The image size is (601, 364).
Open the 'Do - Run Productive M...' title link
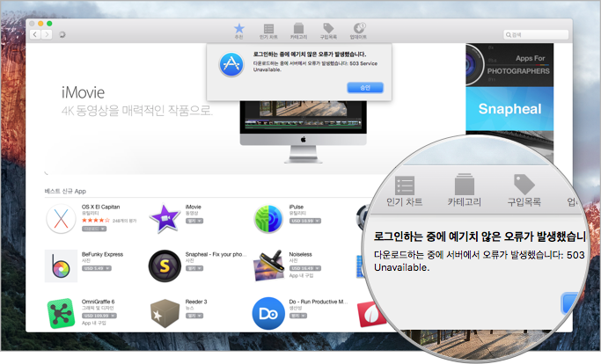coord(319,302)
